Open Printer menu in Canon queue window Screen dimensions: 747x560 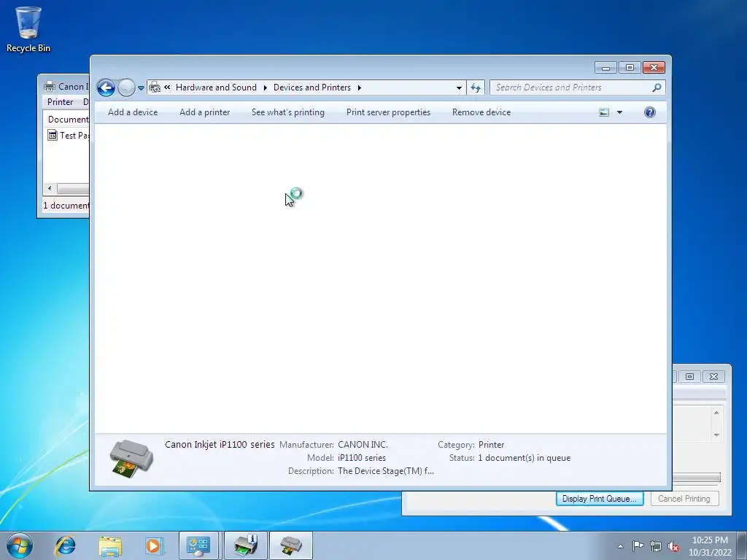tap(60, 102)
